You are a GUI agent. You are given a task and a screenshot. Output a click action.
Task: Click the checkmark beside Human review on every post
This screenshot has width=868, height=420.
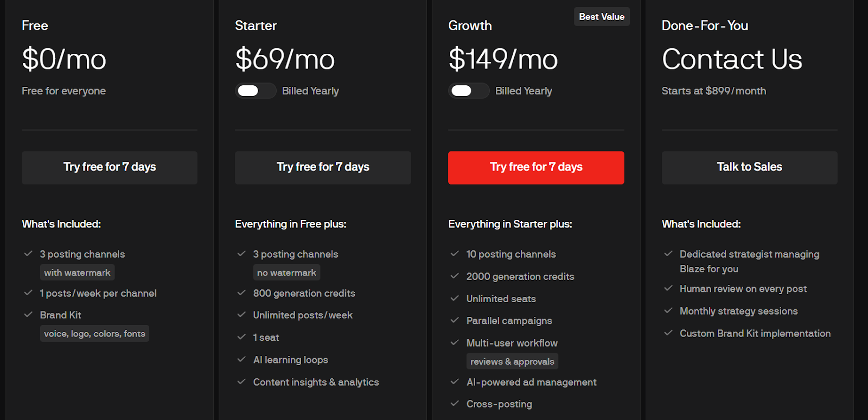click(668, 289)
